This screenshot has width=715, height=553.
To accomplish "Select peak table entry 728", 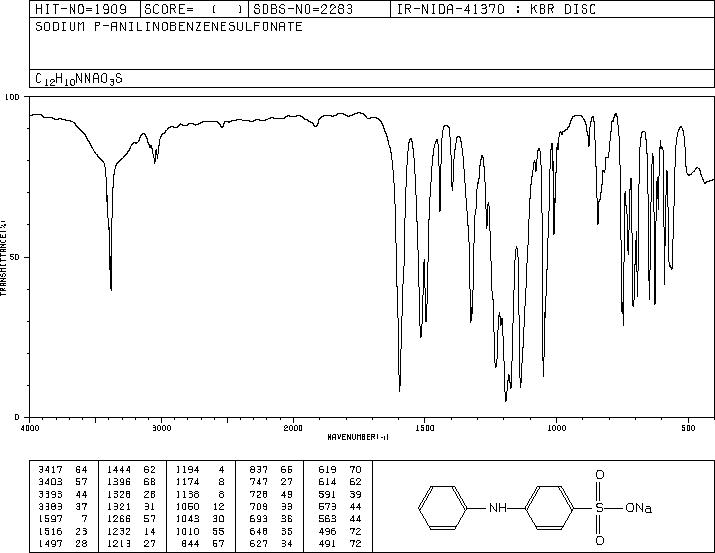I will click(x=259, y=494).
